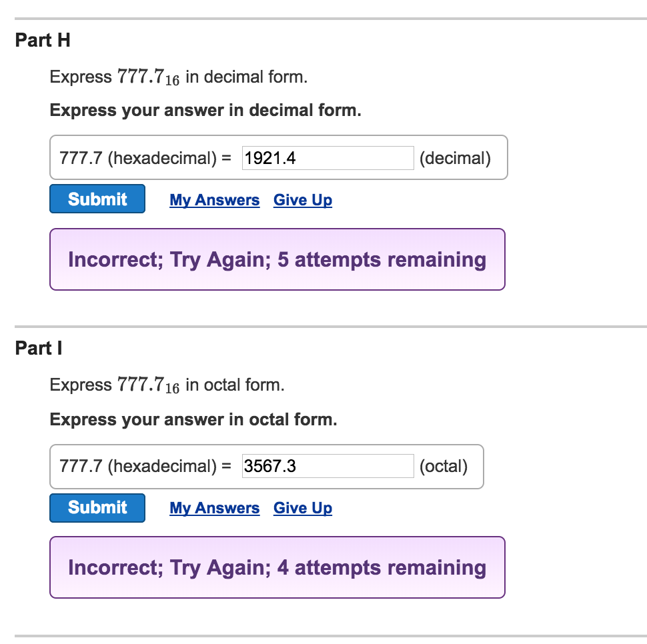
Task: Click the Incorrect feedback box in Part H
Action: pyautogui.click(x=277, y=259)
